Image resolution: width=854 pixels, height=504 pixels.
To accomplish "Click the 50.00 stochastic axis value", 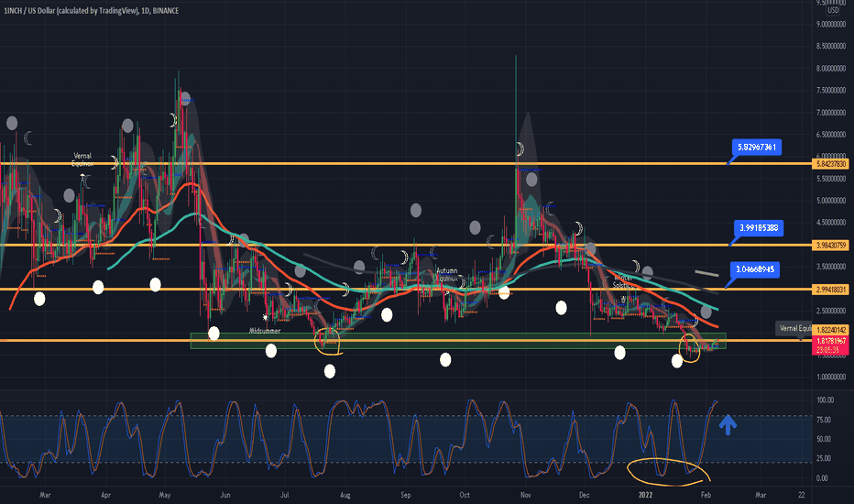I will (824, 439).
